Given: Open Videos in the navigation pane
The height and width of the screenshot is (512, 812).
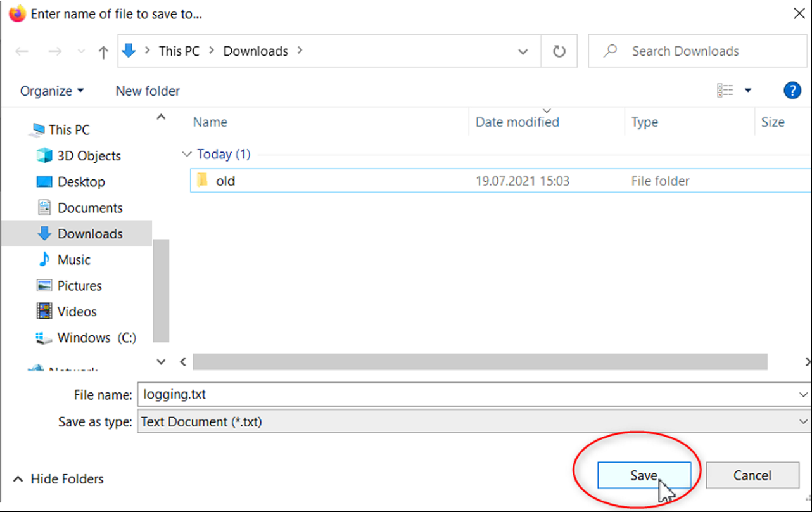Looking at the screenshot, I should coord(77,312).
